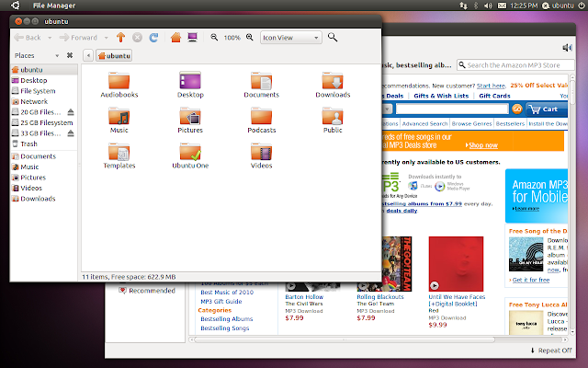588x368 pixels.
Task: Click the Shop now link in banner
Action: point(483,145)
